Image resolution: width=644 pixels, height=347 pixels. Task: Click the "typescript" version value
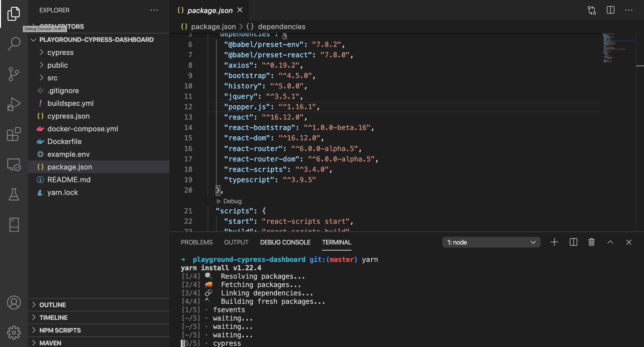click(x=299, y=180)
